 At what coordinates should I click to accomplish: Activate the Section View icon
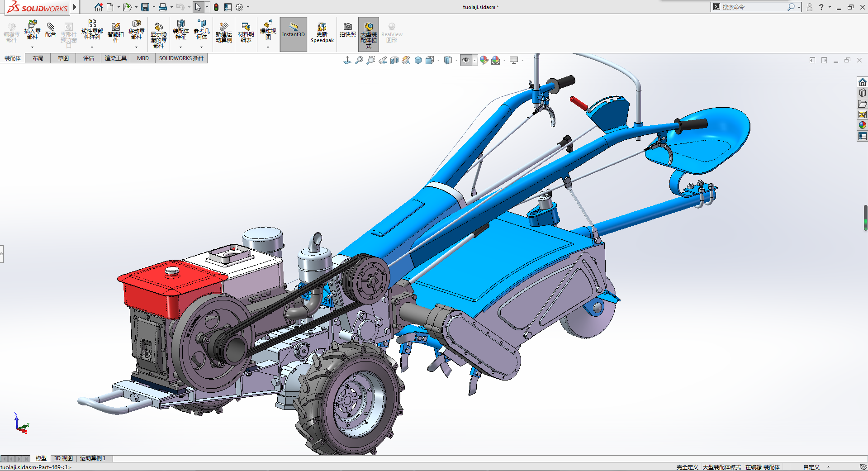(x=394, y=60)
